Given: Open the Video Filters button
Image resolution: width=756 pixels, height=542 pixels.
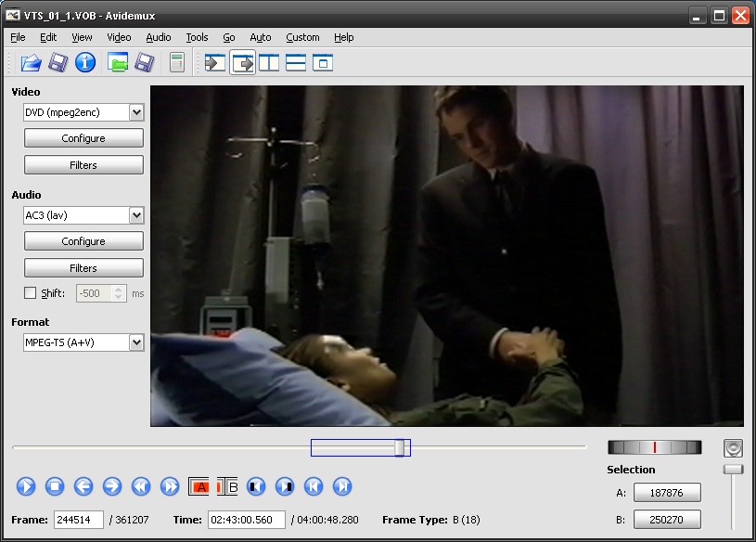Looking at the screenshot, I should [x=83, y=165].
